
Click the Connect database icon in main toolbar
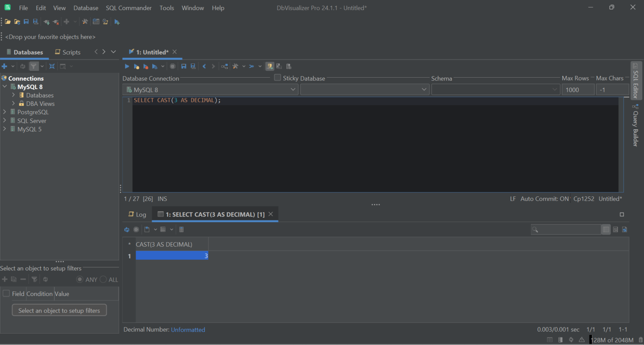pyautogui.click(x=46, y=21)
